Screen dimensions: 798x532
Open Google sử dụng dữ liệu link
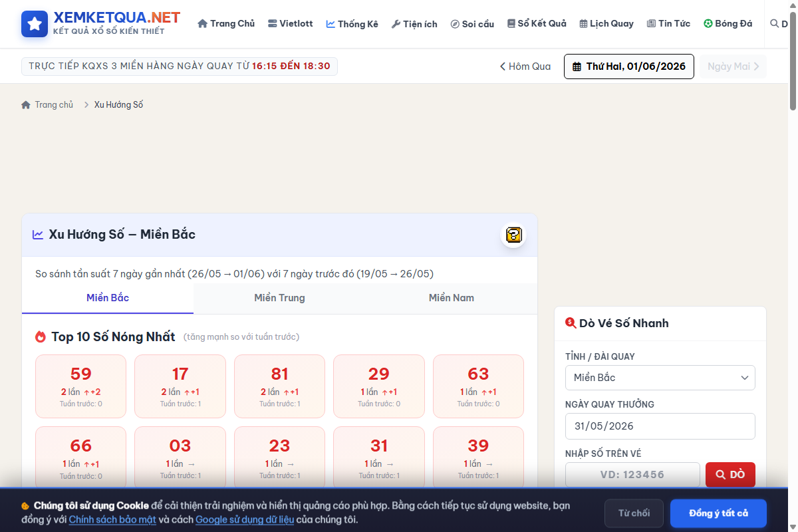click(x=245, y=519)
